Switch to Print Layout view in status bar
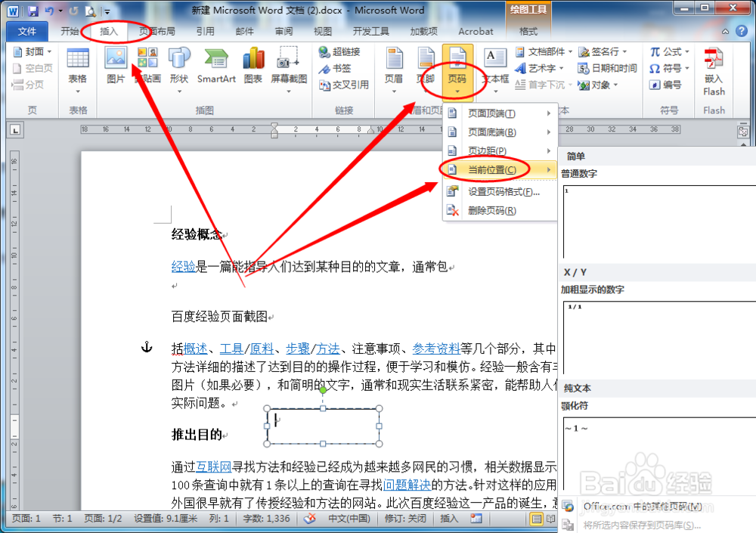This screenshot has width=756, height=533. pyautogui.click(x=536, y=519)
